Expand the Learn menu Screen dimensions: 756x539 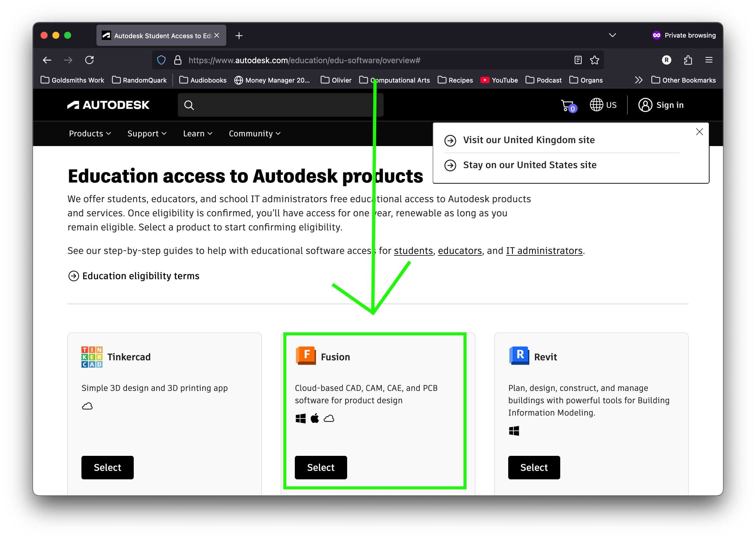[198, 133]
